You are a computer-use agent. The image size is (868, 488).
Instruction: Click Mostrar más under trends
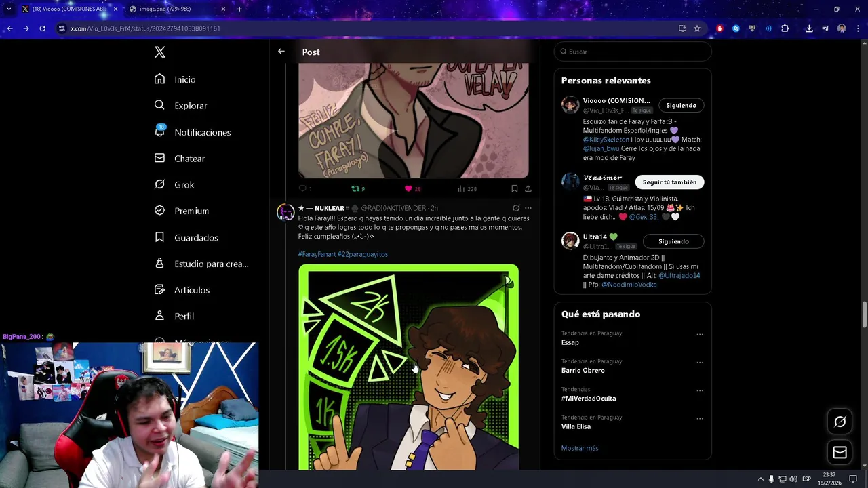[580, 448]
